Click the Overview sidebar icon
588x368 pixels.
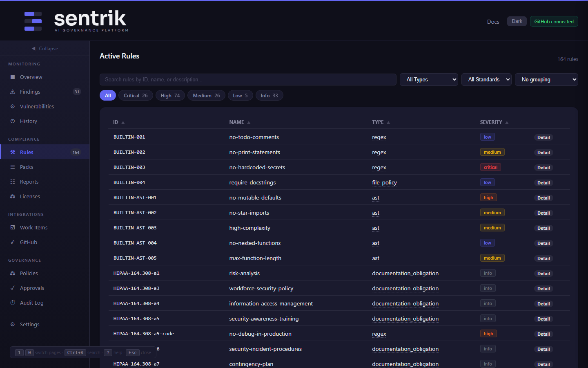pos(13,77)
